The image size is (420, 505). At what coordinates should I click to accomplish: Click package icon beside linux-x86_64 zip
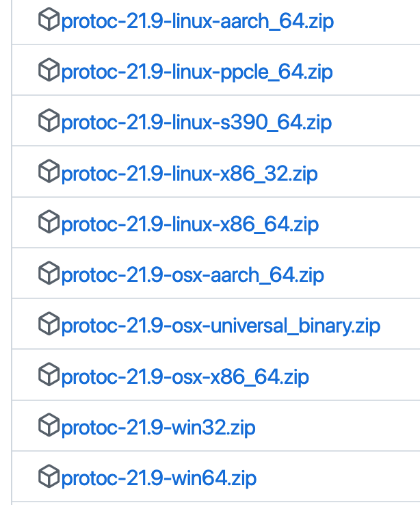(49, 224)
